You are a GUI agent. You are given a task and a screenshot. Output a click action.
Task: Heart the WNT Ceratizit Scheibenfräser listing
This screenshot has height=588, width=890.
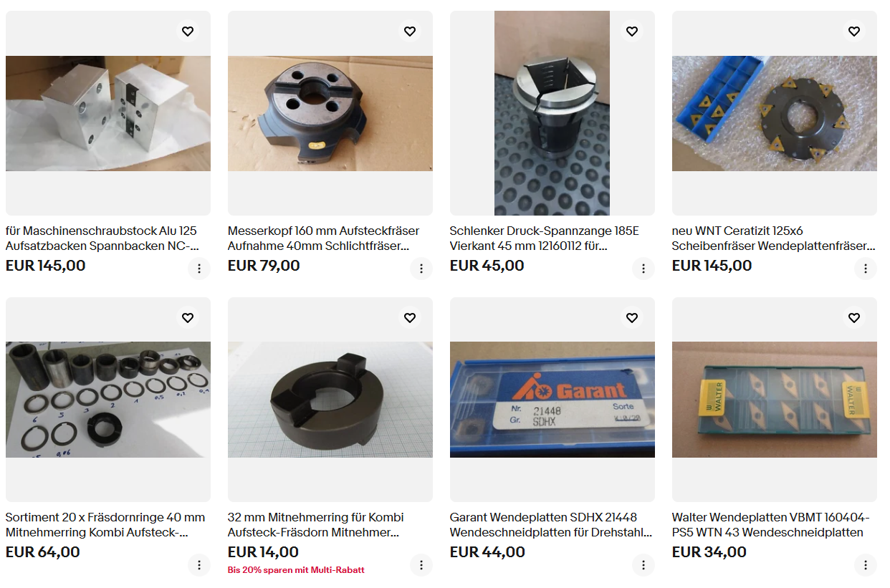tap(854, 32)
